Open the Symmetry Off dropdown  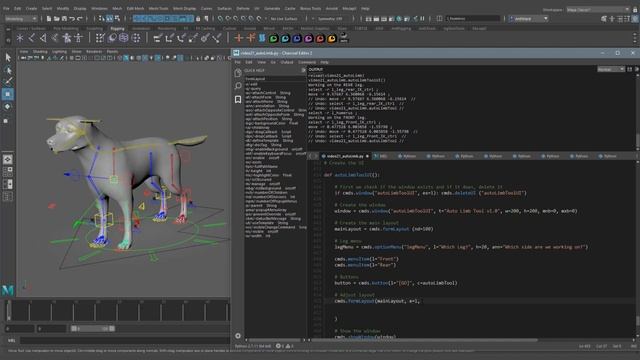click(331, 18)
